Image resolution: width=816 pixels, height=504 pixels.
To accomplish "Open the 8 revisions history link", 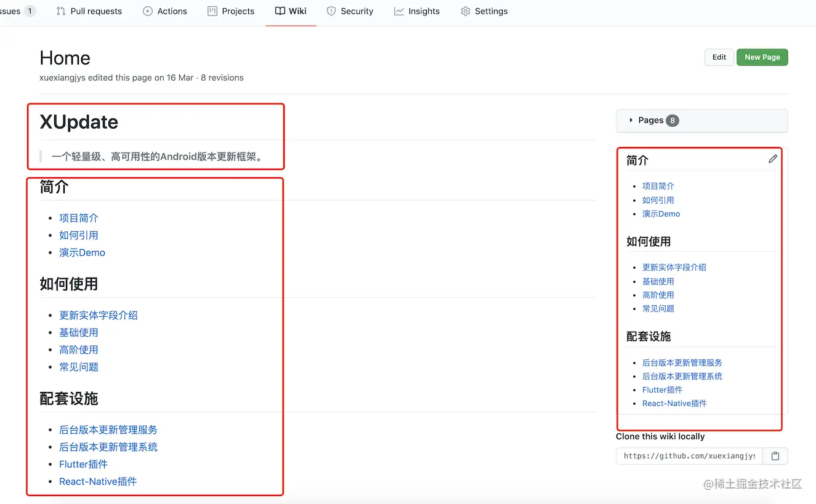I will click(x=222, y=78).
